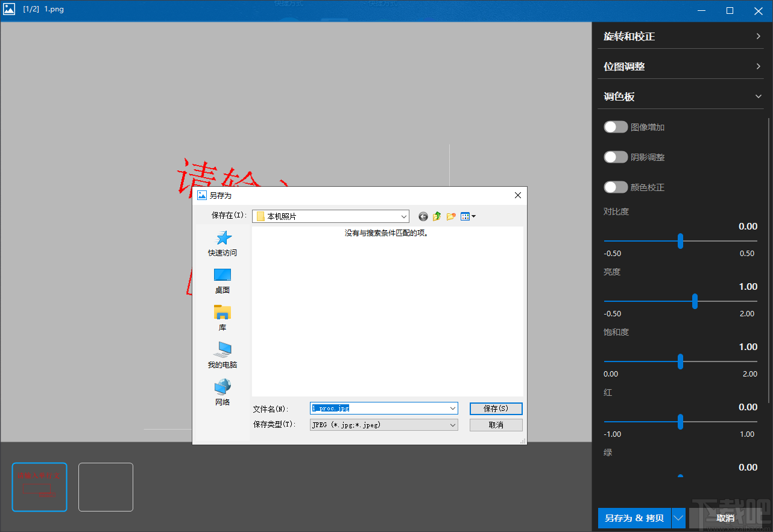773x532 pixels.
Task: Click the adjustment panel's vertical scrollbar
Action: pos(769,260)
